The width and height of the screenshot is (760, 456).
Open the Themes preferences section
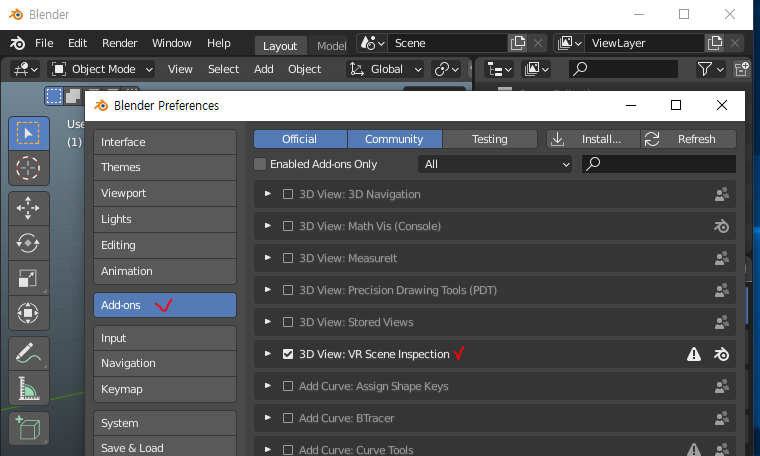pos(165,168)
